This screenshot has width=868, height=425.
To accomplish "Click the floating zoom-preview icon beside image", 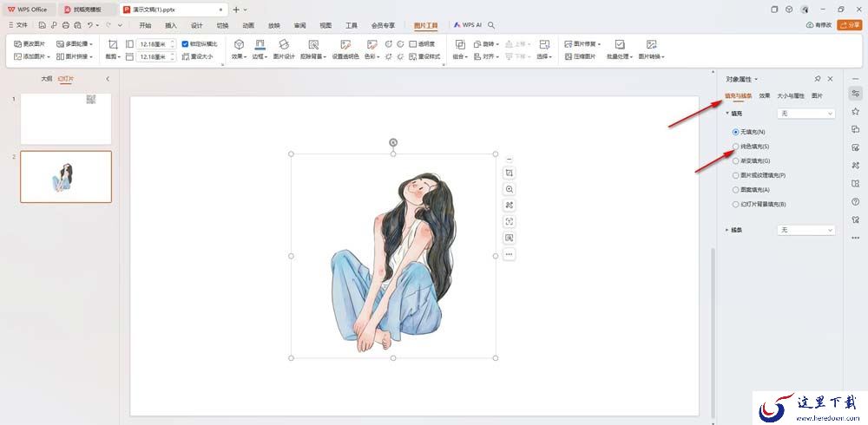I will [x=510, y=189].
